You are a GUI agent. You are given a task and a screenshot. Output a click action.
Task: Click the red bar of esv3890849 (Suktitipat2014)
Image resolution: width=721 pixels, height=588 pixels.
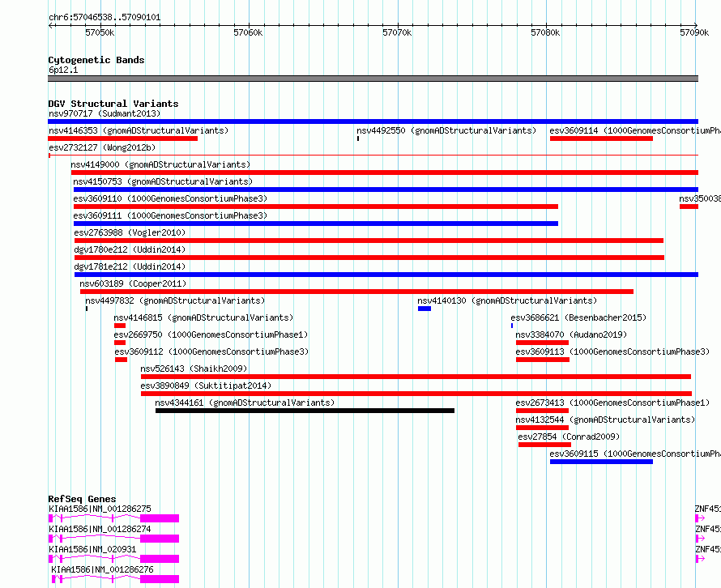click(x=416, y=394)
